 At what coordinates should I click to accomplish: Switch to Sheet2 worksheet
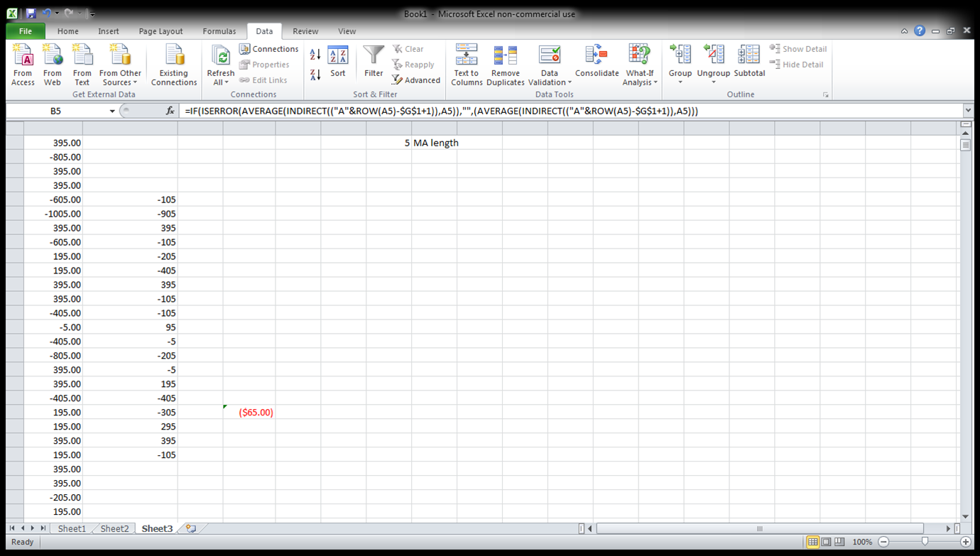114,528
